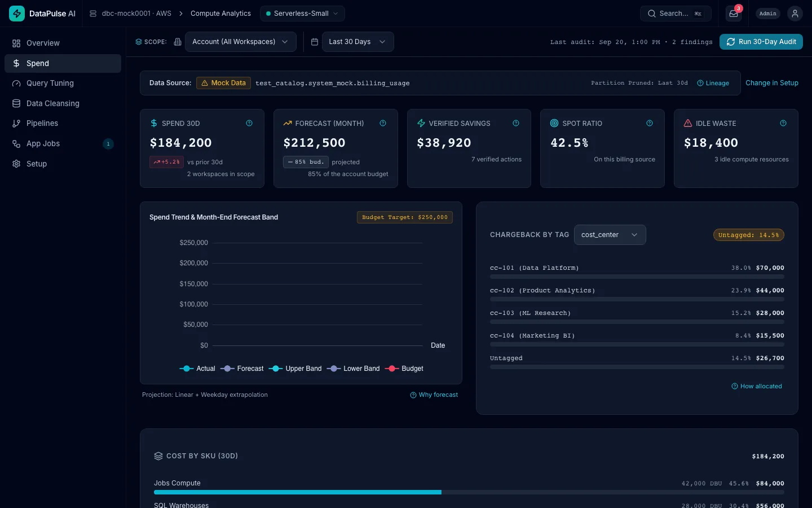Click the Query Tuning gauge icon
The height and width of the screenshot is (508, 812).
click(x=16, y=84)
